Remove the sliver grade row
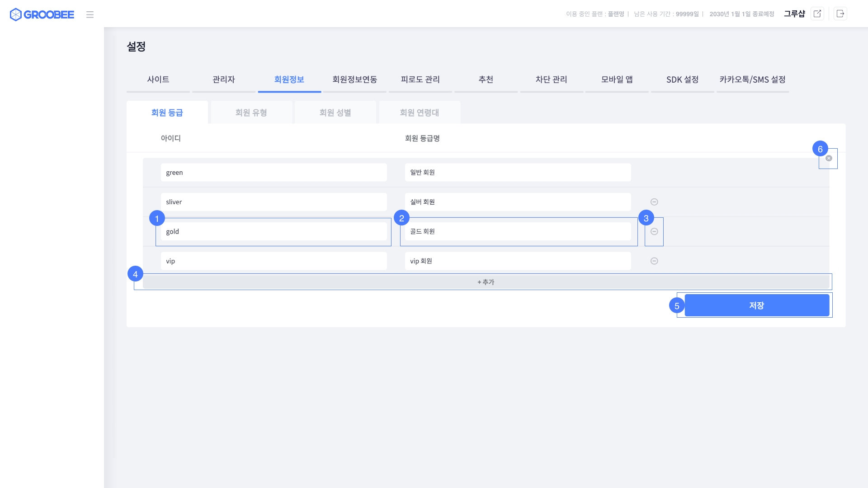868x488 pixels. click(654, 202)
